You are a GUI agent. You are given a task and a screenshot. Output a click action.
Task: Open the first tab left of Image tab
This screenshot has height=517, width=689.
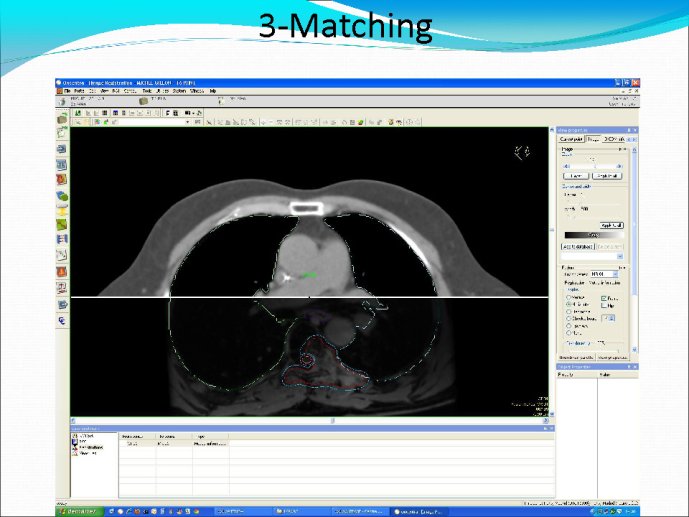click(572, 139)
